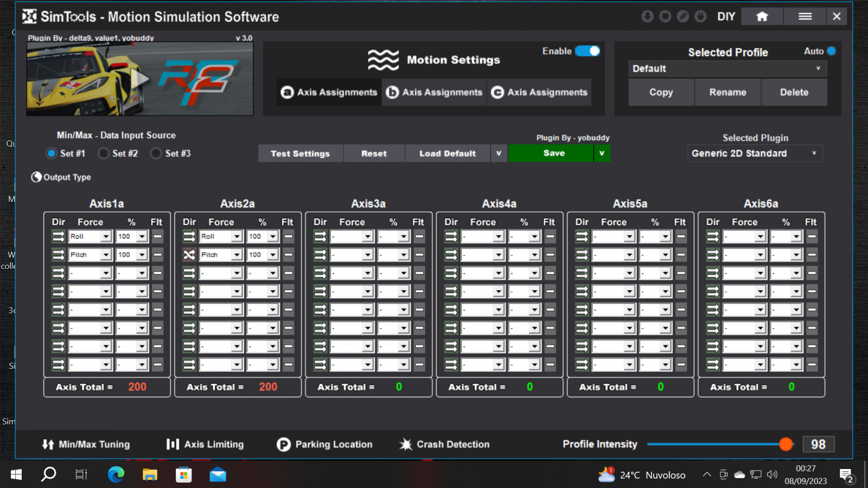Toggle Axis2a Pitch crossed direction icon

pos(189,255)
